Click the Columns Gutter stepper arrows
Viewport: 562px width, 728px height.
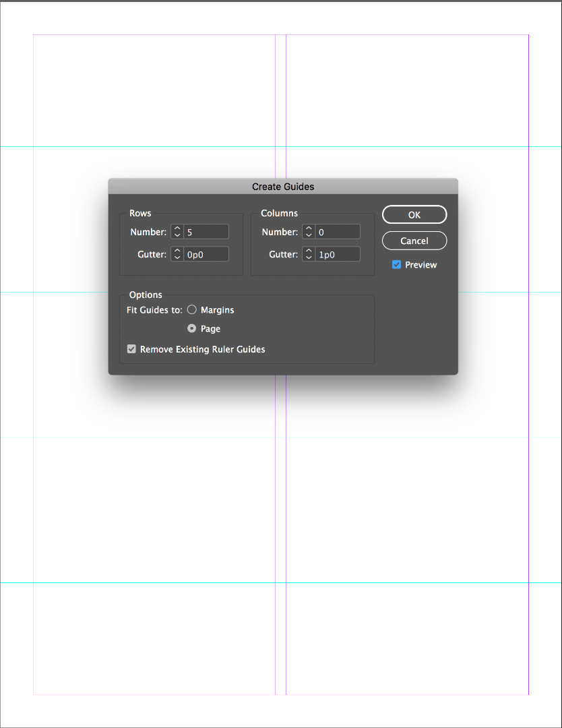tap(309, 254)
